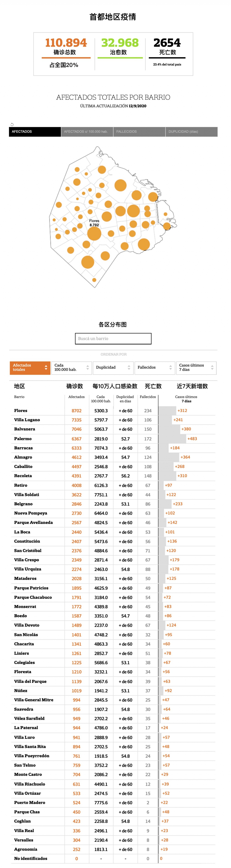Click the Palermo row name

tap(23, 438)
